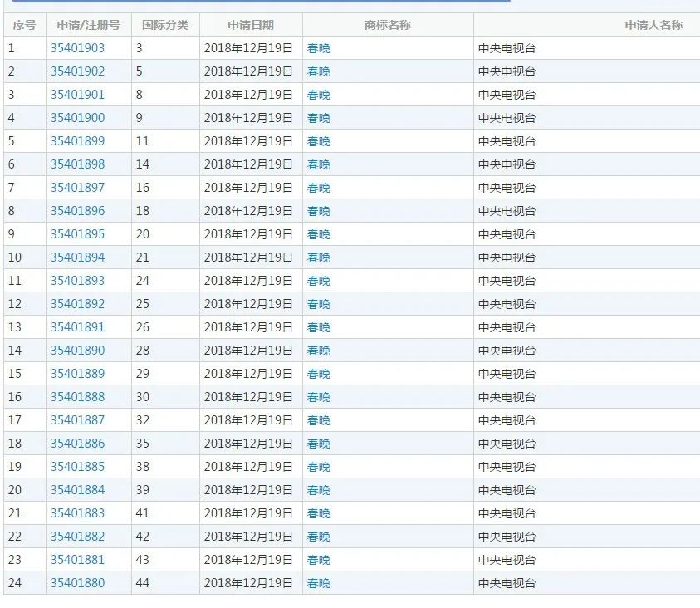The width and height of the screenshot is (700, 608).
Task: Click the 申请人名称 column header
Action: tap(653, 25)
